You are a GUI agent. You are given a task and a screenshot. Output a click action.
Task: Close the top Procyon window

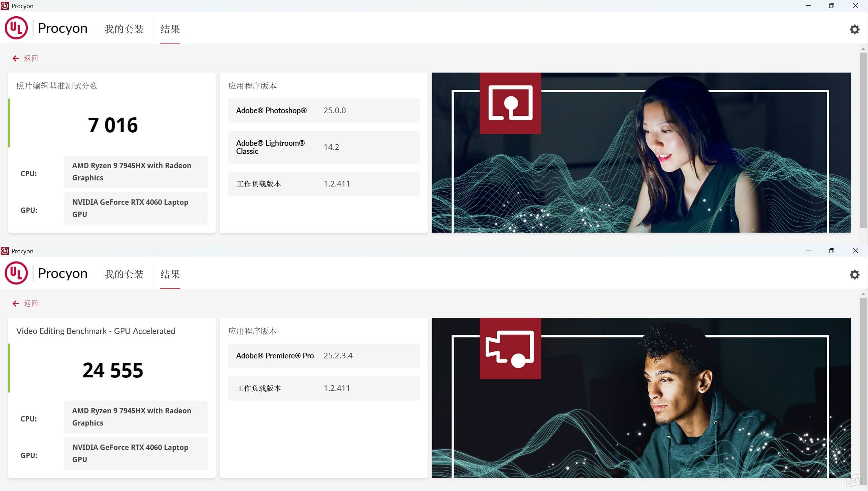click(x=855, y=6)
